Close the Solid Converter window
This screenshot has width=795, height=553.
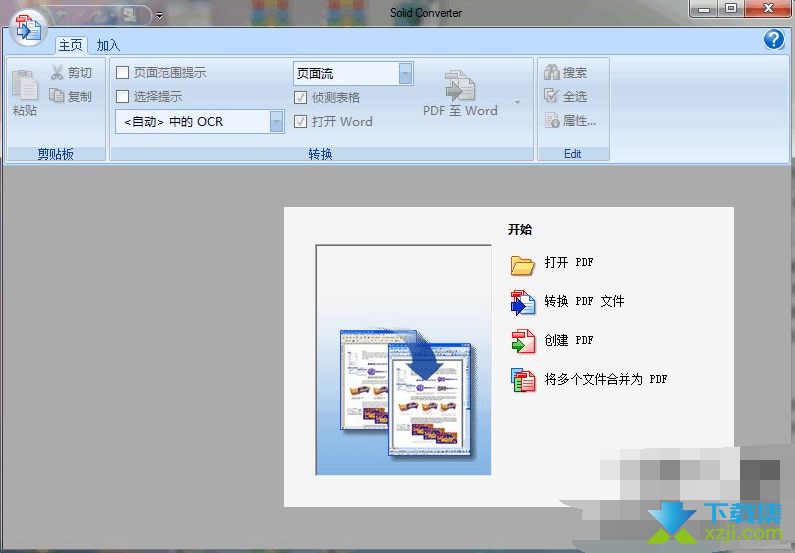click(768, 9)
